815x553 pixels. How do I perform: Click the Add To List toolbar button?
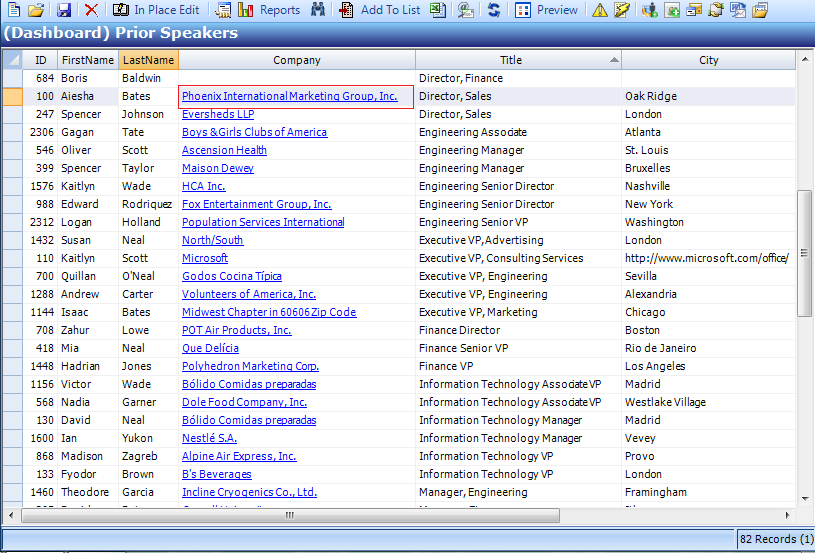(x=379, y=9)
